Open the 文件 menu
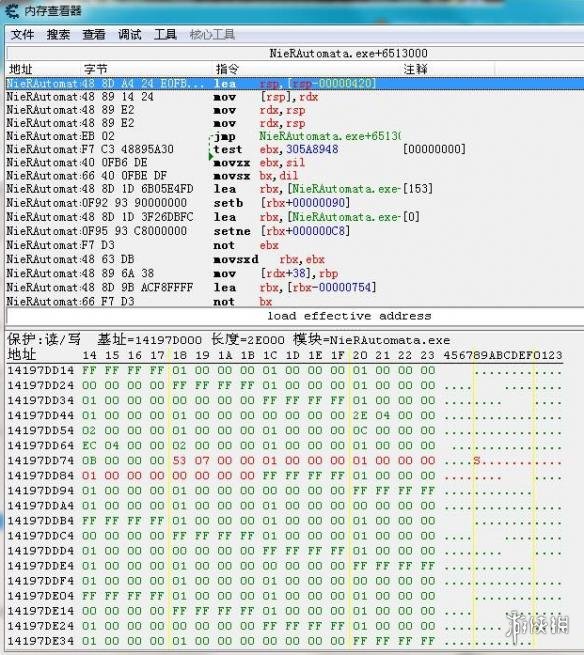This screenshot has width=584, height=655. point(22,34)
